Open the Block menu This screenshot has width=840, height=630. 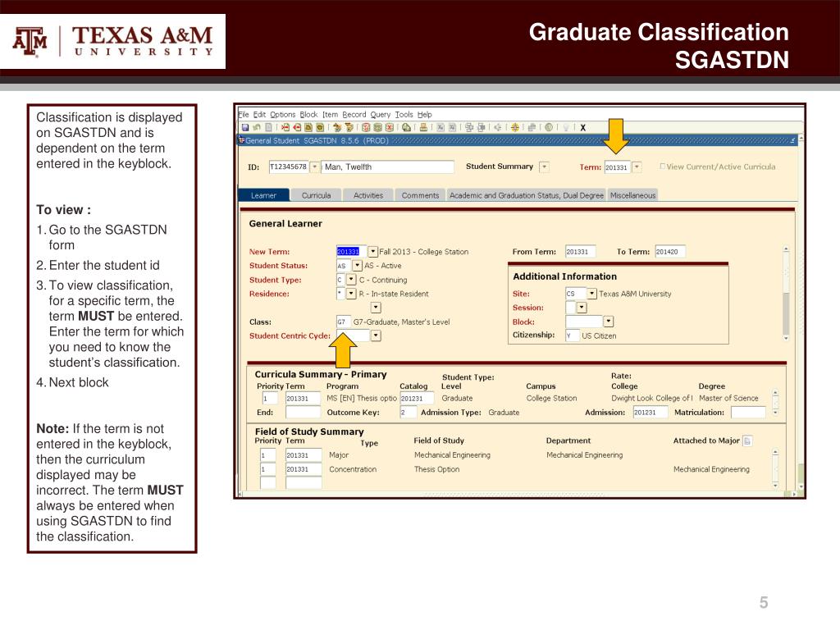pyautogui.click(x=308, y=115)
